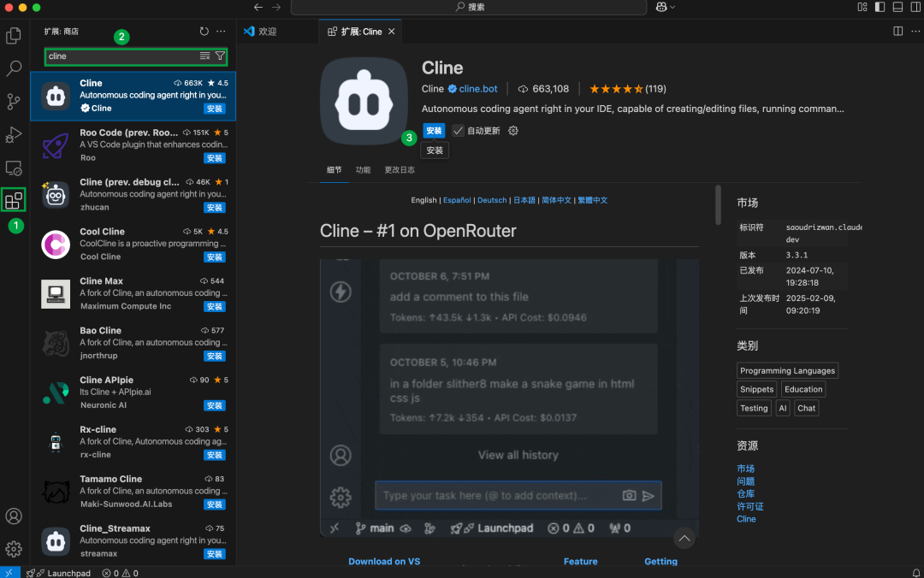This screenshot has height=578, width=924.
Task: Open notifications bell in status bar
Action: pyautogui.click(x=915, y=573)
